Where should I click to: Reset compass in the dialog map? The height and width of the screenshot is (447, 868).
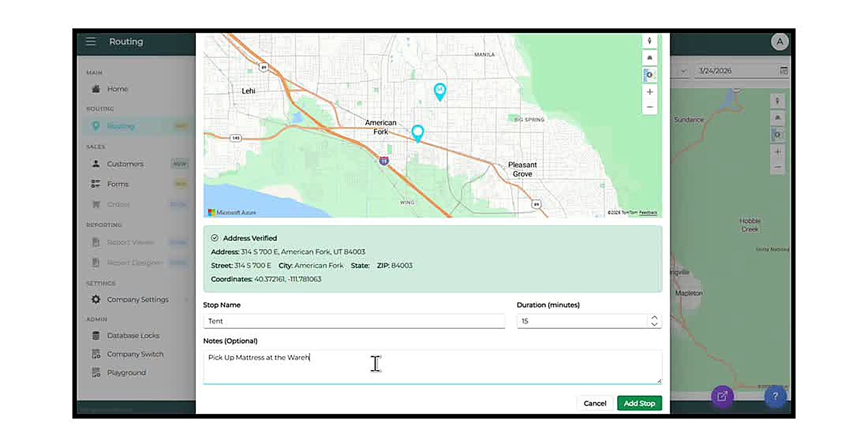(650, 41)
